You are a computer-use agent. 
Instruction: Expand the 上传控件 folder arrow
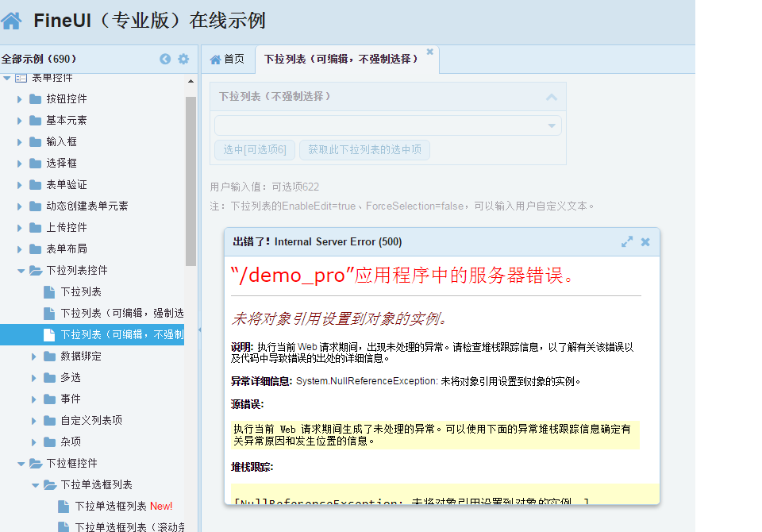tap(19, 228)
